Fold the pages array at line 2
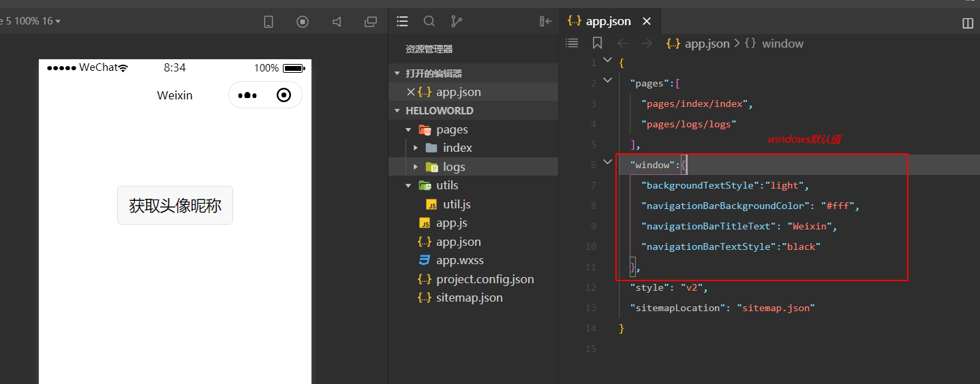Viewport: 980px width, 384px height. 607,82
